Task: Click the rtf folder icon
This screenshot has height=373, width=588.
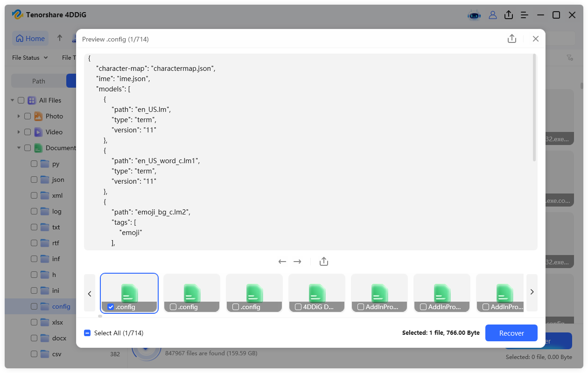Action: 45,243
